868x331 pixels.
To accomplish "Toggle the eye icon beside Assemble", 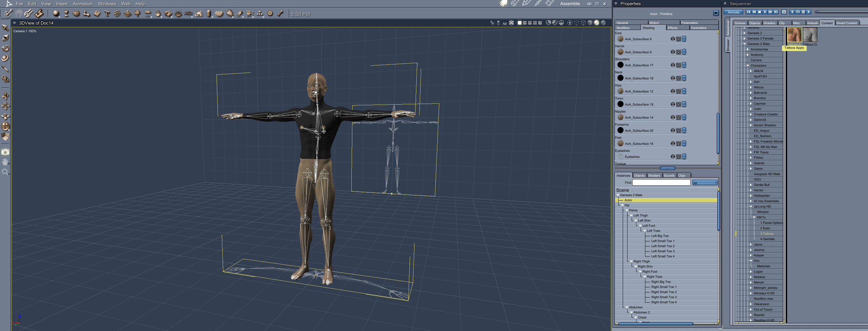I will [589, 4].
